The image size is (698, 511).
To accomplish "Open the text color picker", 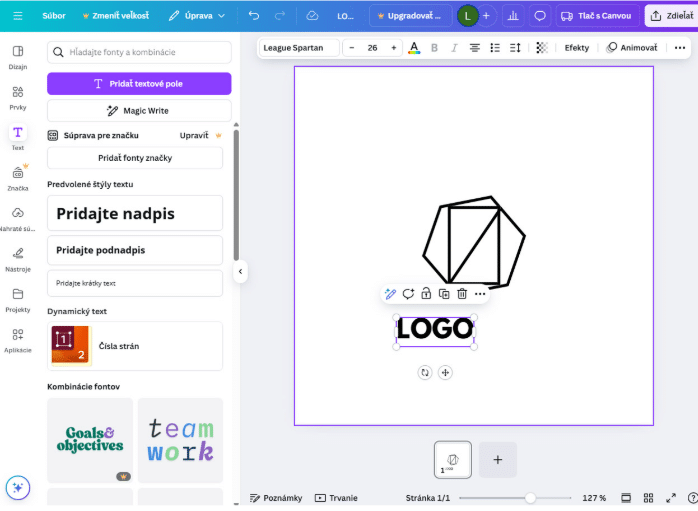I will tap(414, 48).
